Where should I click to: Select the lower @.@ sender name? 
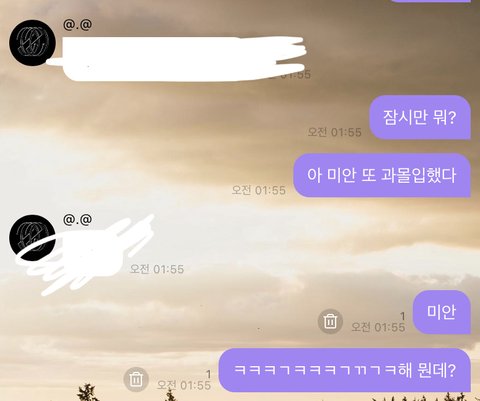[x=77, y=219]
